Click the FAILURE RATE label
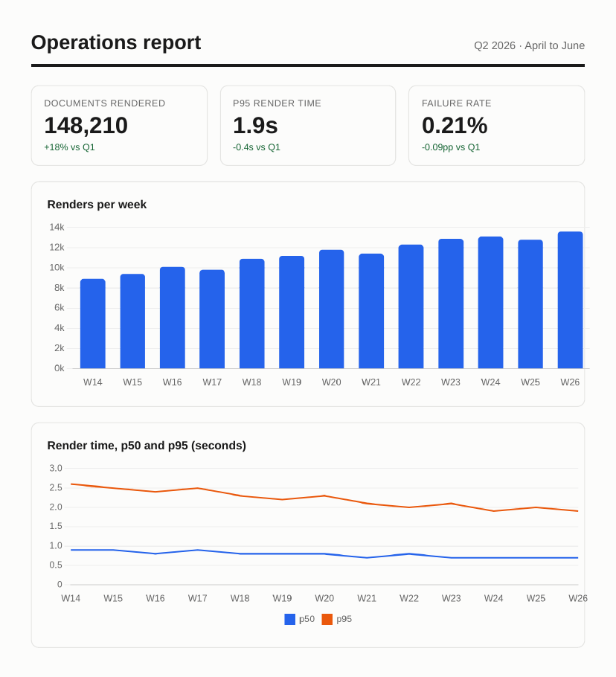This screenshot has width=616, height=677. coord(456,103)
